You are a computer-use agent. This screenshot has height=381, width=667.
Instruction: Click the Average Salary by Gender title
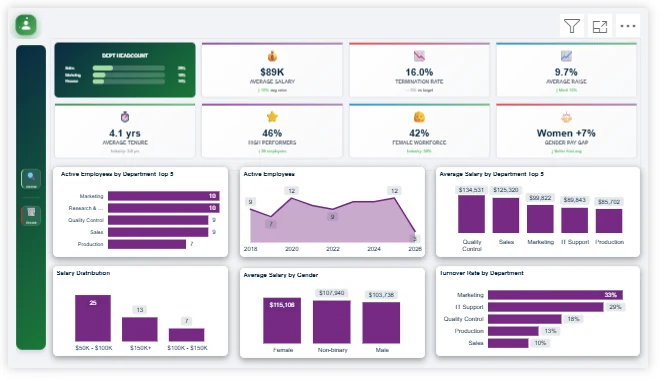point(281,275)
